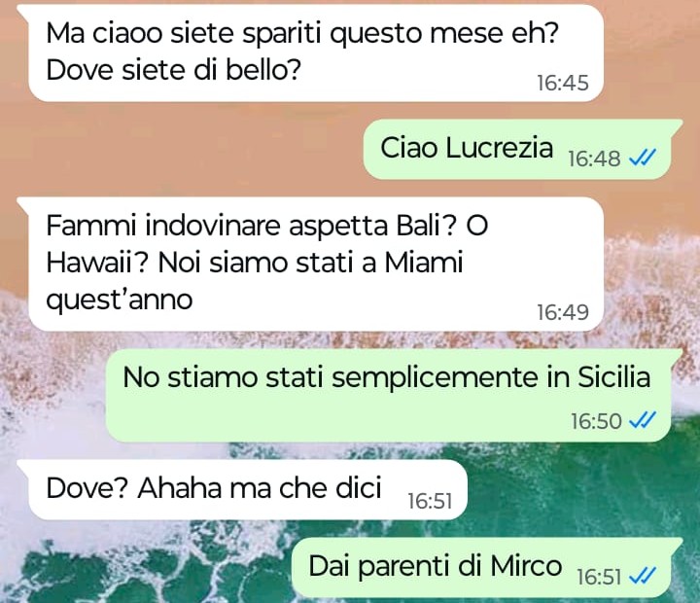Tap read receipt ticks beside 16:50

click(643, 420)
